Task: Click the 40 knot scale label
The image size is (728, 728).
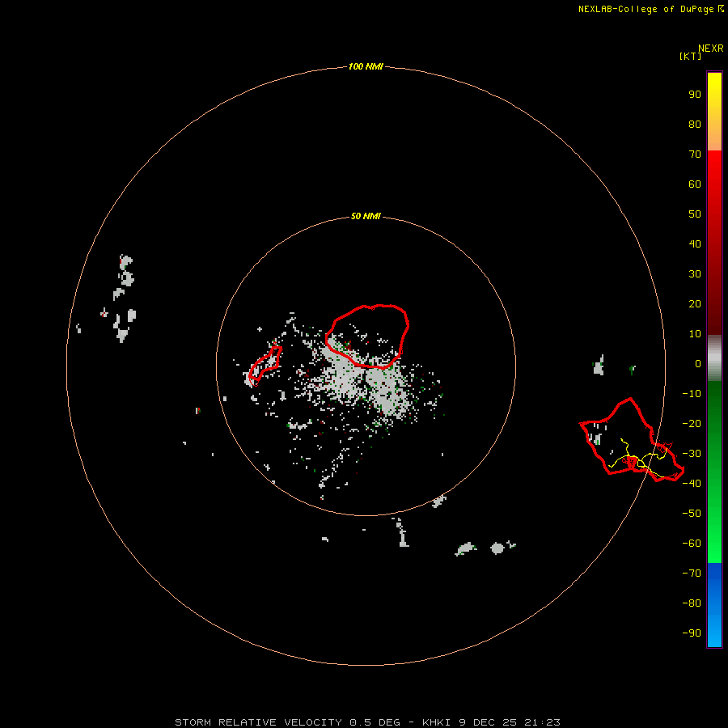Action: (695, 243)
